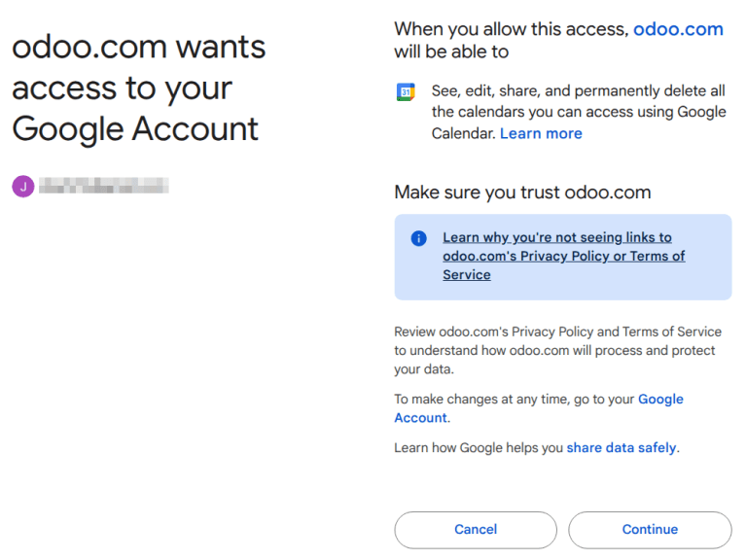The height and width of the screenshot is (560, 747).
Task: Open the odoo.com link in the header
Action: pos(678,29)
